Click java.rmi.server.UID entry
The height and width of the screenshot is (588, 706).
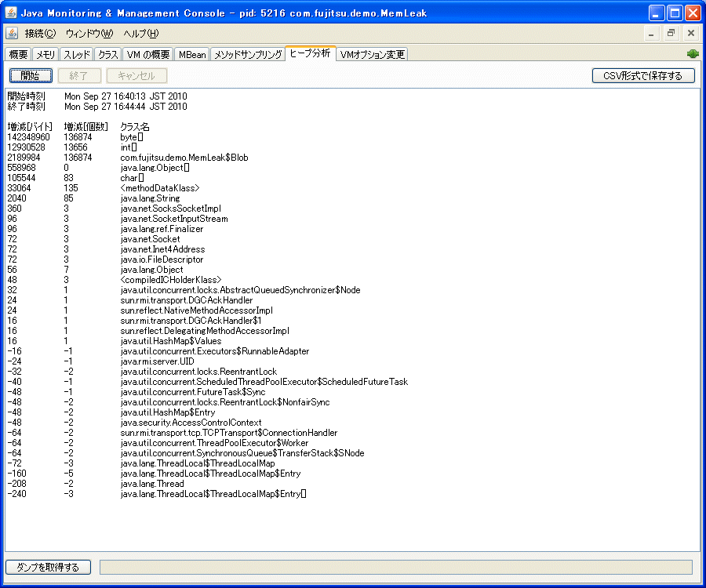pos(157,361)
